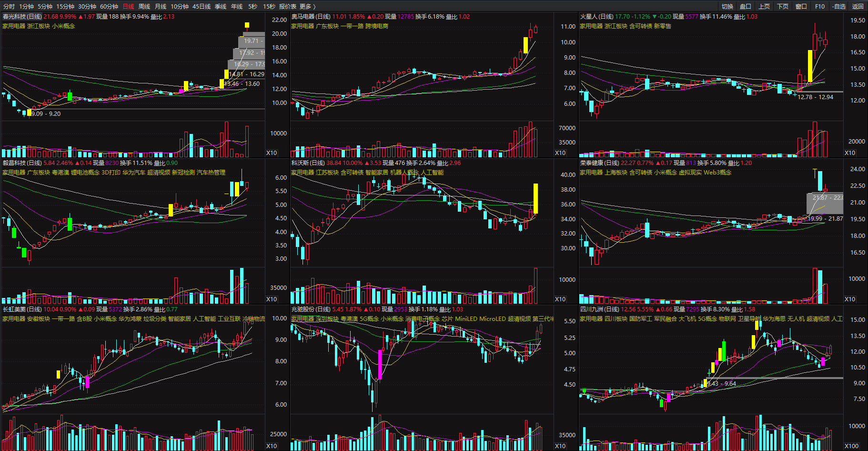The width and height of the screenshot is (868, 451).
Task: Open the 报价表 quote table
Action: (x=288, y=6)
